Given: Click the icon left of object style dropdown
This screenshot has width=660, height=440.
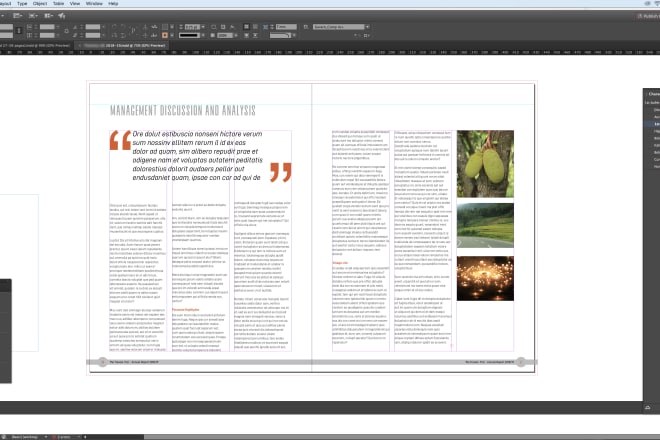Looking at the screenshot, I should 306,27.
